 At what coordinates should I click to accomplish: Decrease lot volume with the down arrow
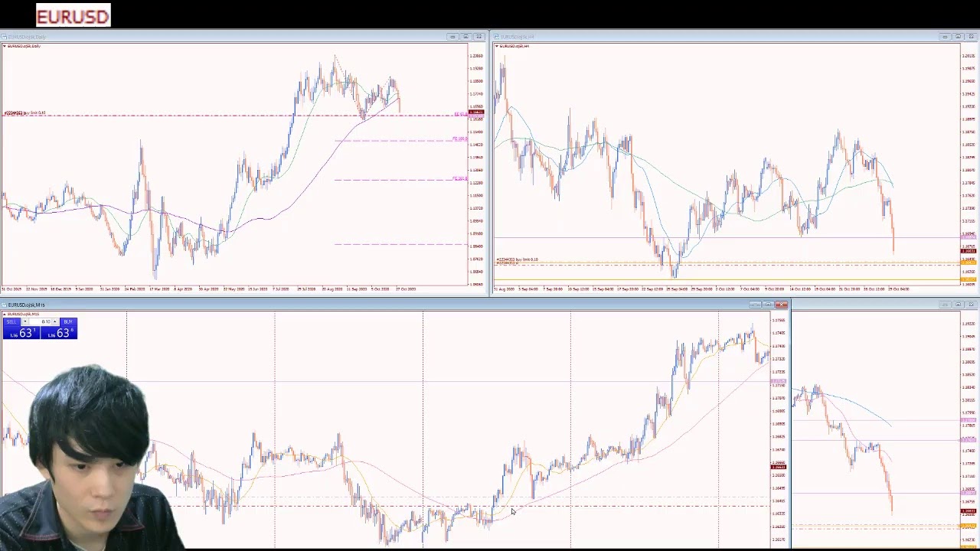(25, 321)
